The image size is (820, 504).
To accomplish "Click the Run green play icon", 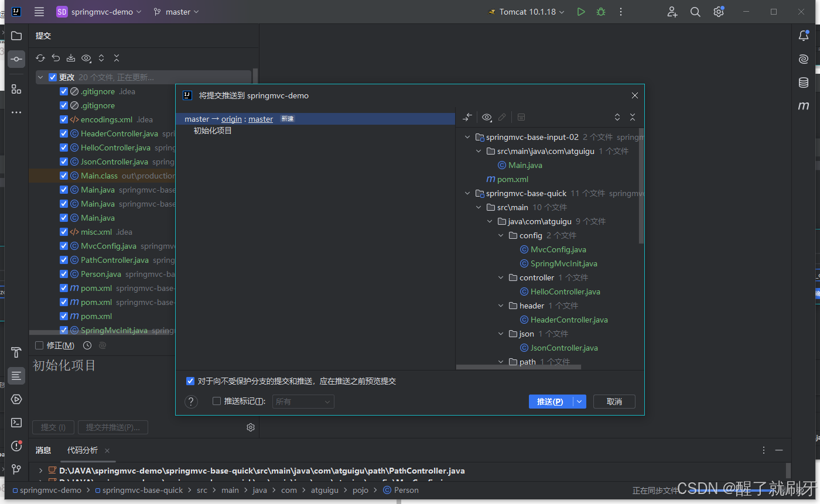I will click(580, 12).
